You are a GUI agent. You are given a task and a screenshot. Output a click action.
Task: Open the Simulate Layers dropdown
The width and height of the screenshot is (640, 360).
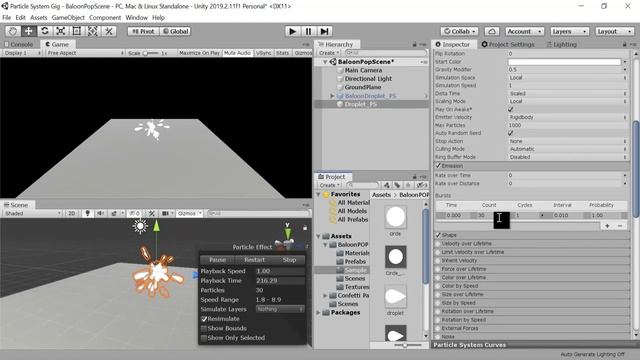click(x=280, y=309)
